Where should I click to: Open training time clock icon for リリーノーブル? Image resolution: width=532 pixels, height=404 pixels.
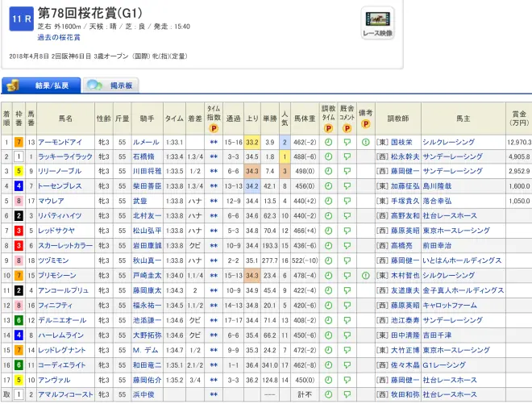(x=328, y=172)
